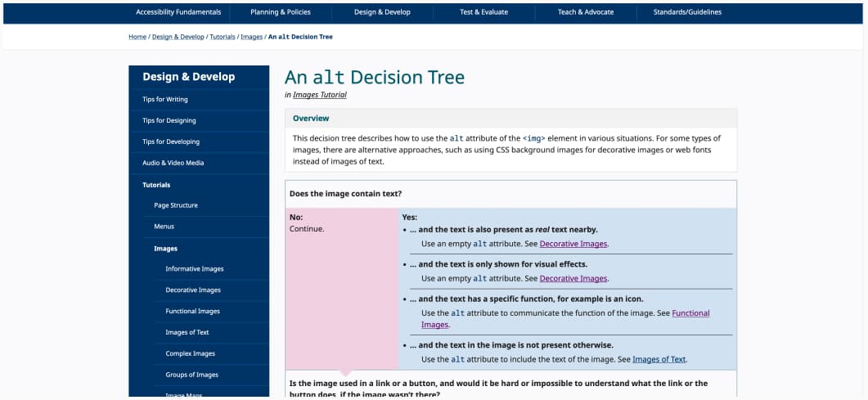Open Groups of Images in the sidebar
868x400 pixels.
191,375
